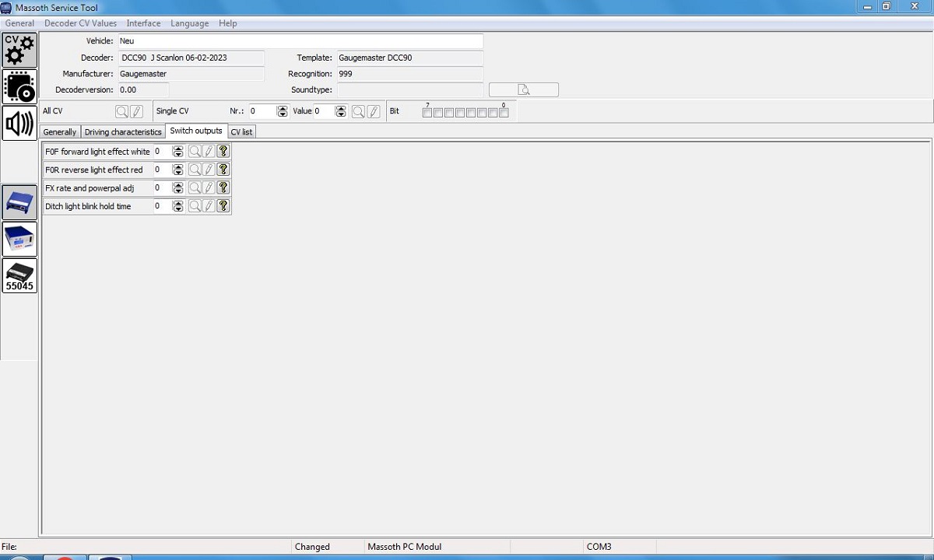
Task: Toggle bit 7 checkbox
Action: click(427, 113)
